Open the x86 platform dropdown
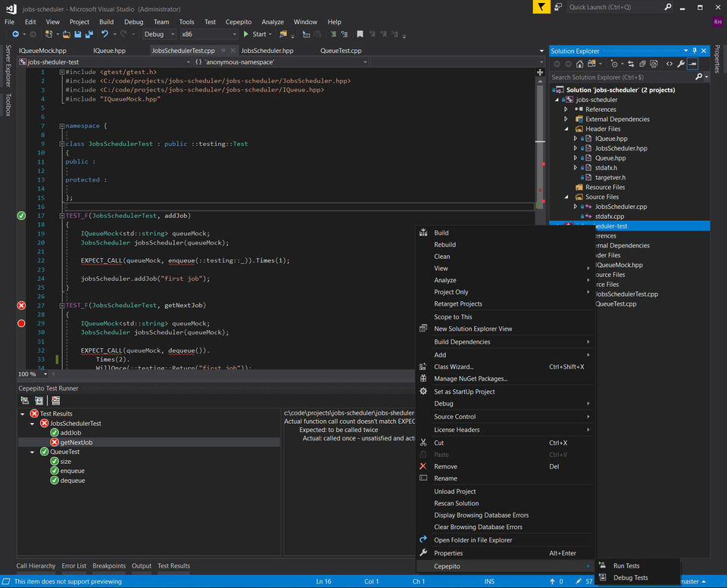The image size is (727, 588). click(209, 34)
